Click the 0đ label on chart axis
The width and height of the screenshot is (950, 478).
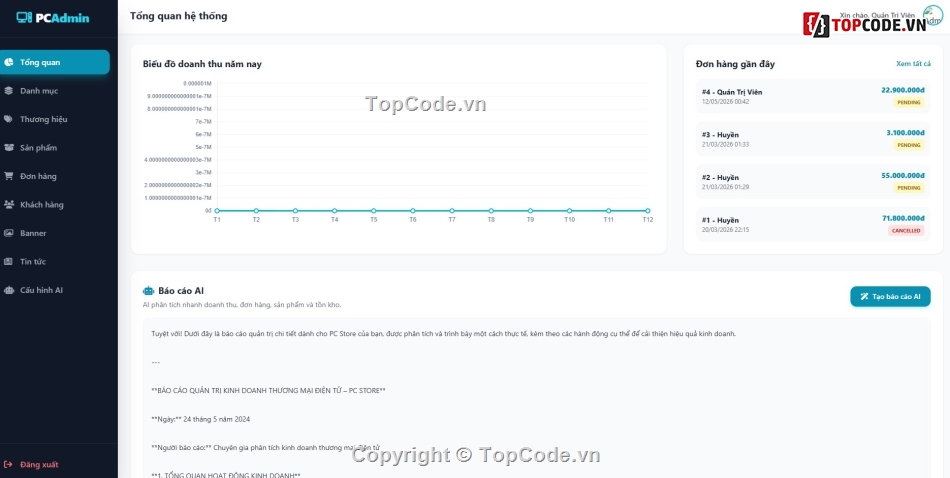208,211
